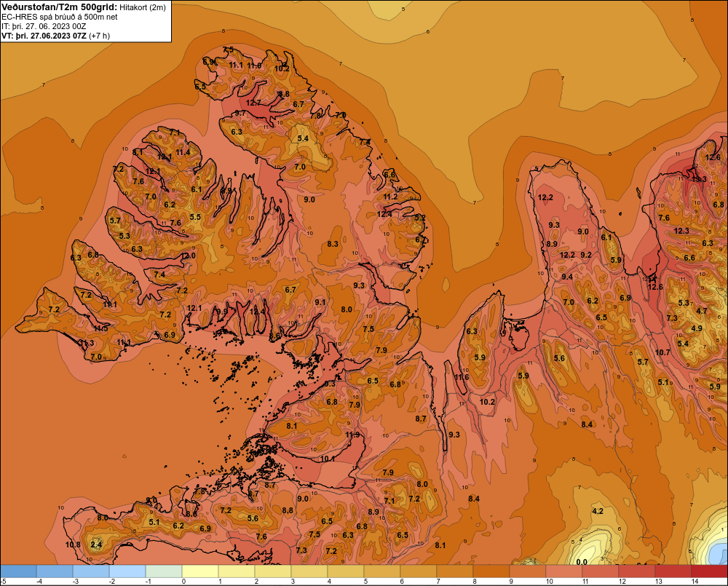
Task: Click the 5.5 temperature value
Action: (x=195, y=216)
